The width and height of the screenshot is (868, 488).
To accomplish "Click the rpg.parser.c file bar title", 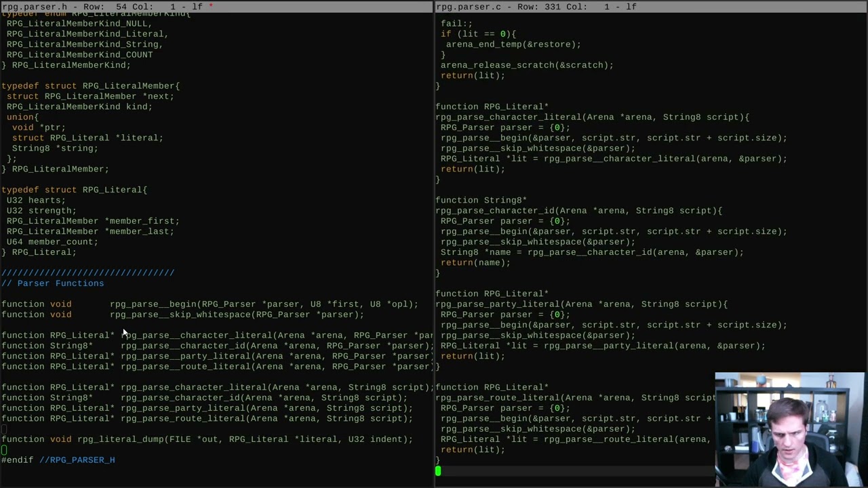I will click(536, 6).
